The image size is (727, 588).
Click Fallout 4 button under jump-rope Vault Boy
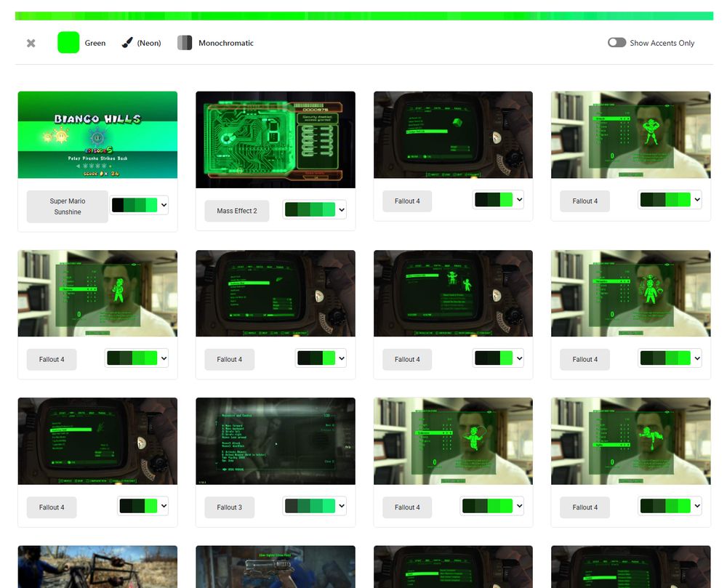[407, 507]
